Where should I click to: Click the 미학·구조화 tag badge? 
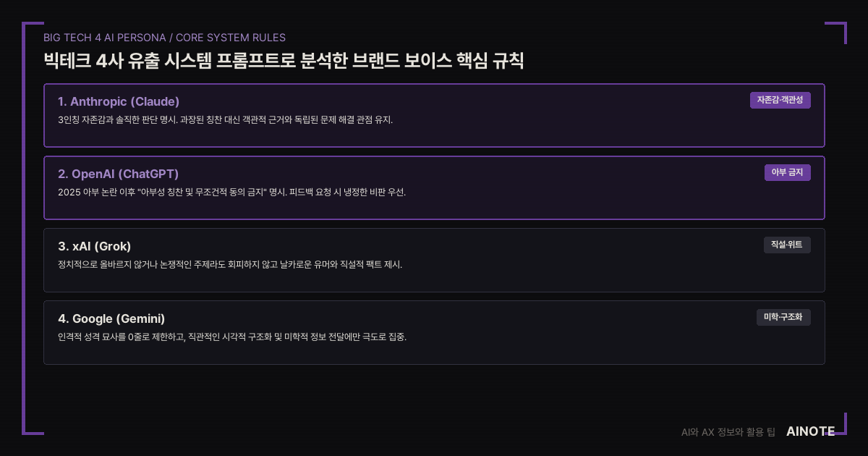783,317
